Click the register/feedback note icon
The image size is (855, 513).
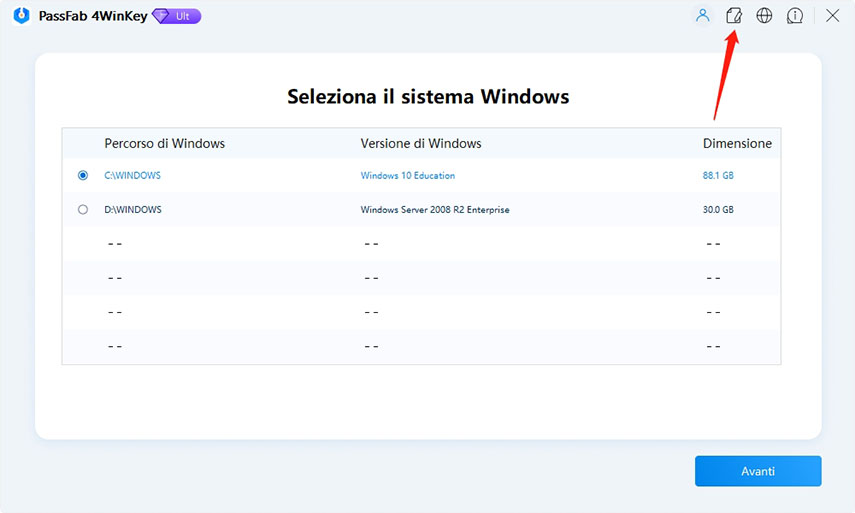(733, 16)
